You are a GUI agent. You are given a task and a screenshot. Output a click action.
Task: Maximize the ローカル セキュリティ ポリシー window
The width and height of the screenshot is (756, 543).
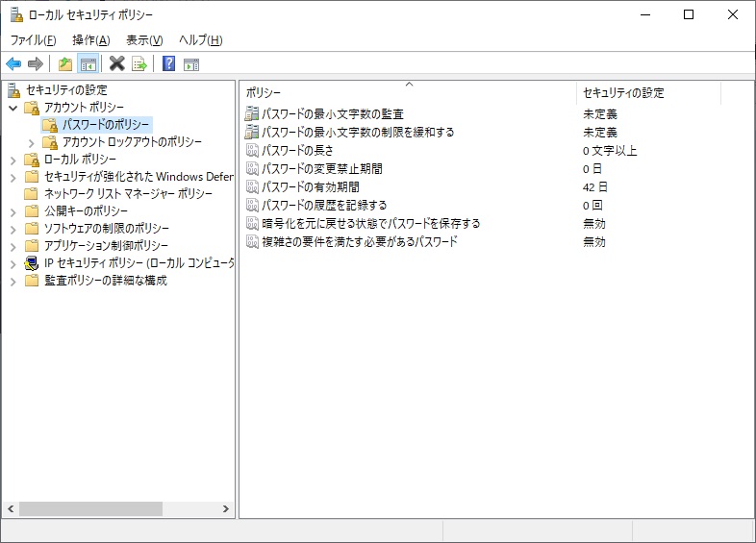[689, 15]
